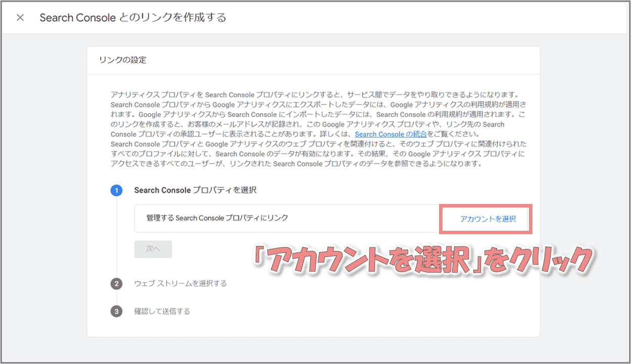Close the Search Console link dialog
Viewport: 631px width, 364px height.
(20, 18)
